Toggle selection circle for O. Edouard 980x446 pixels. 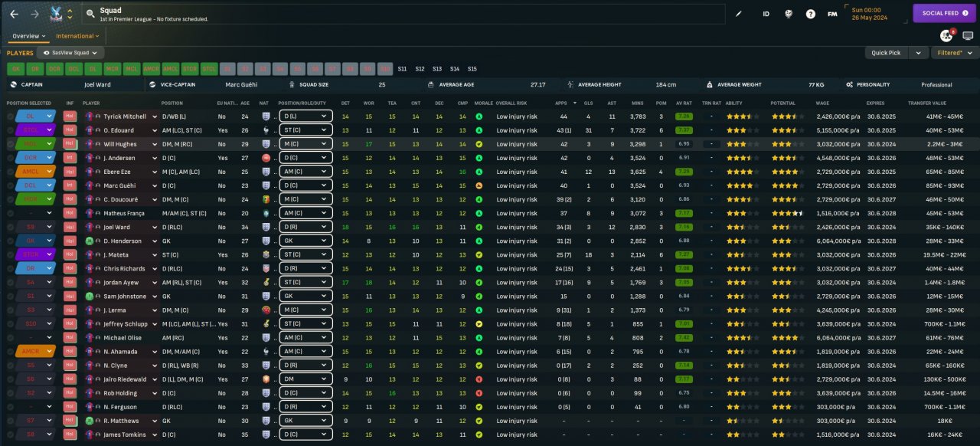[x=11, y=130]
